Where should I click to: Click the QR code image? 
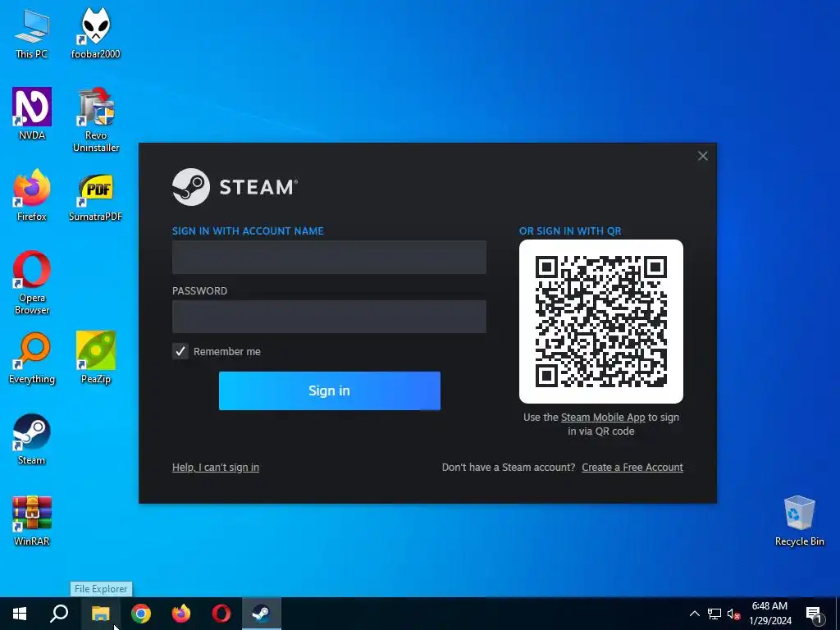601,322
